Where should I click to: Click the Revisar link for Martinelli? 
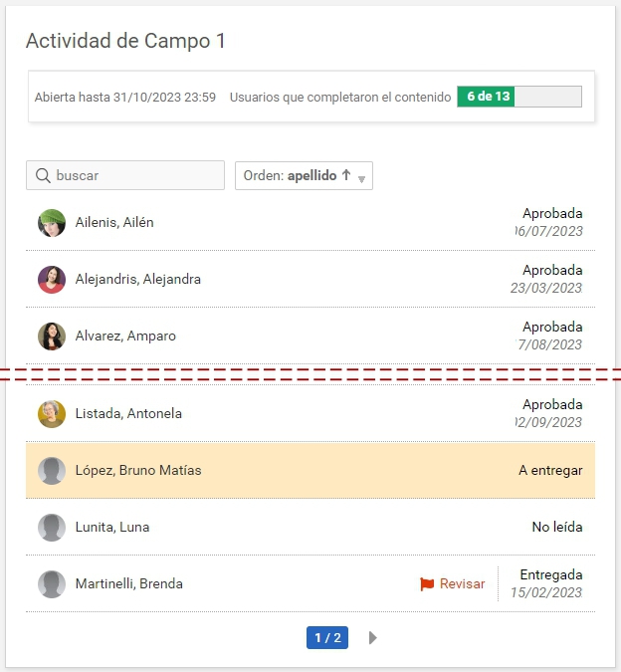[x=462, y=584]
